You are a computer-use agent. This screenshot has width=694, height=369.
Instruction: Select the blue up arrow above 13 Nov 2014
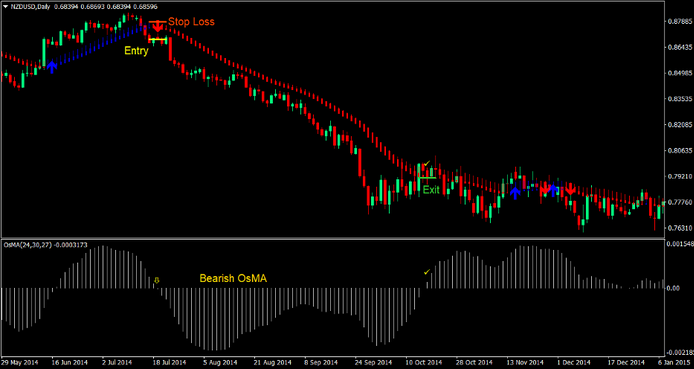515,192
